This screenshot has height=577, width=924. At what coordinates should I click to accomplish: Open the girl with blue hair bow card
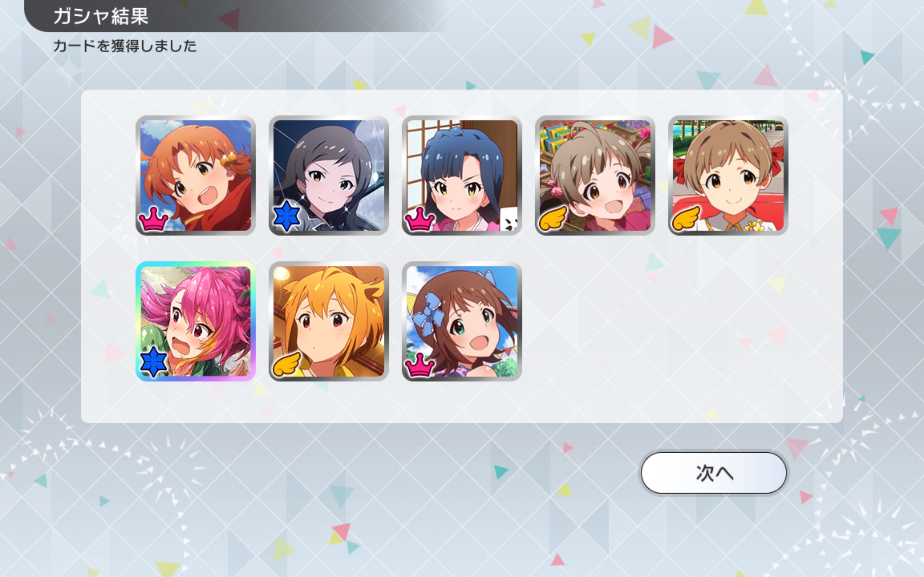tap(462, 321)
